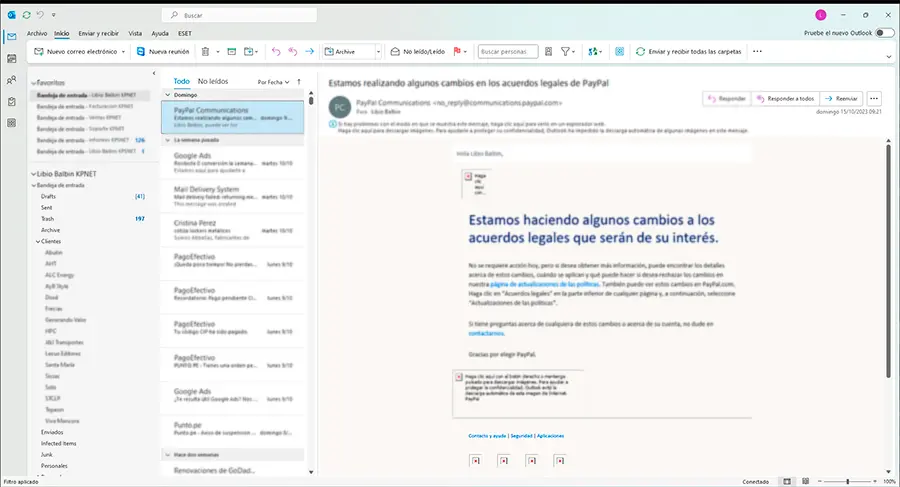Toggle the Pruebe el nuevo Outlook switch
This screenshot has height=487, width=900.
(885, 33)
